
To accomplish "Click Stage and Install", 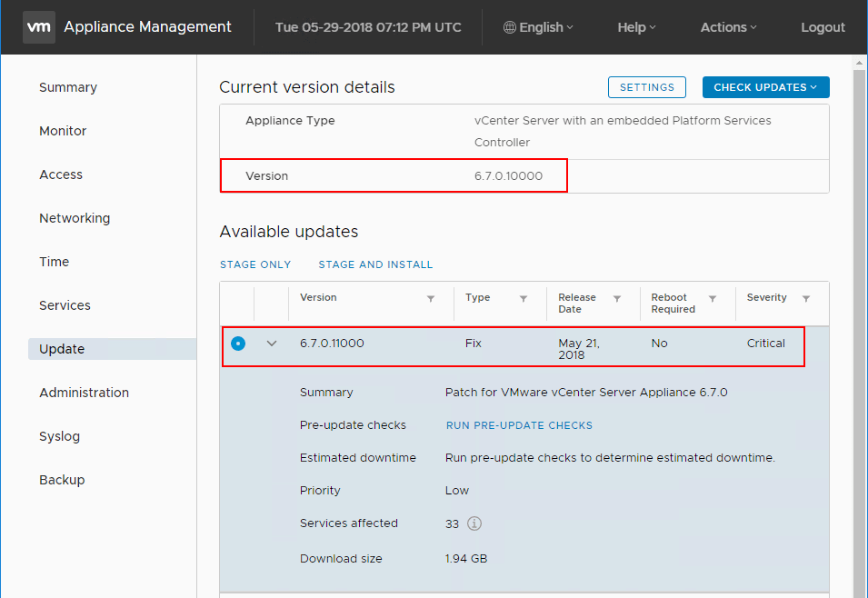I will click(x=375, y=264).
